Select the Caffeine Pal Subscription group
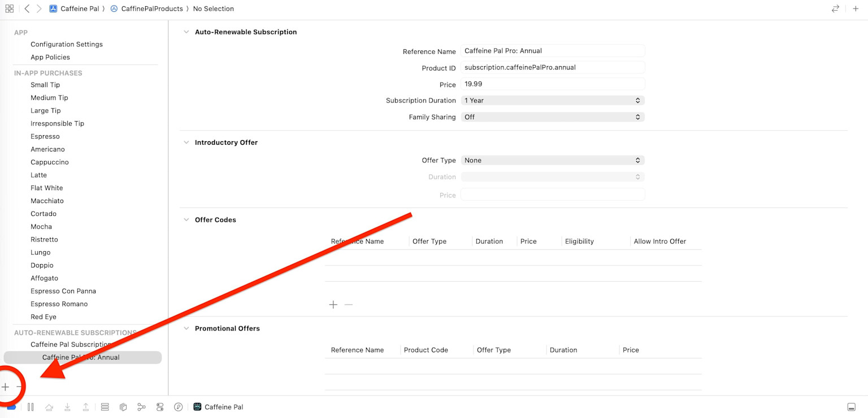 coord(71,344)
